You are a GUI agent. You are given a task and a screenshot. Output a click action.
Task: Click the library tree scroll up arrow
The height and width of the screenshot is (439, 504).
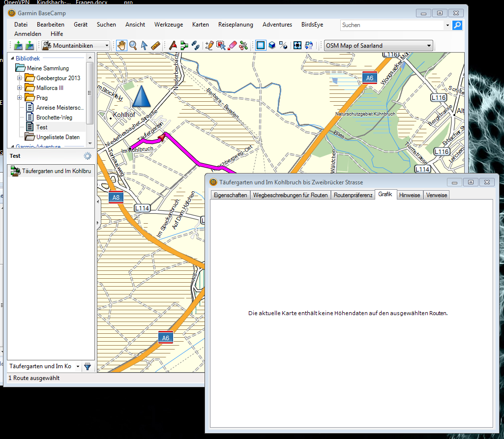click(x=90, y=58)
